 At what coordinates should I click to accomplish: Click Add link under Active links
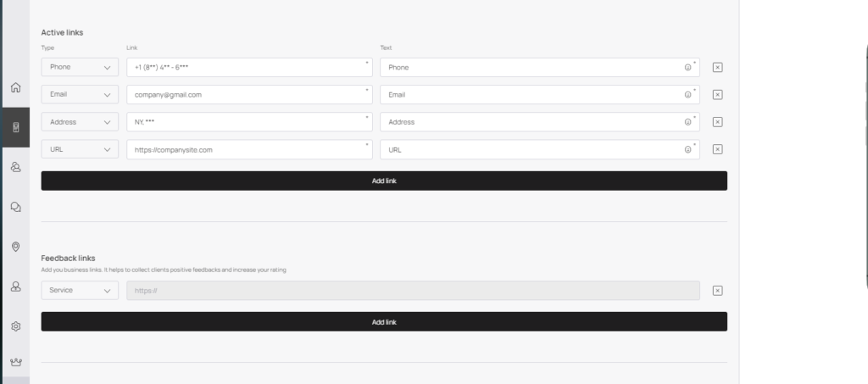click(x=384, y=181)
